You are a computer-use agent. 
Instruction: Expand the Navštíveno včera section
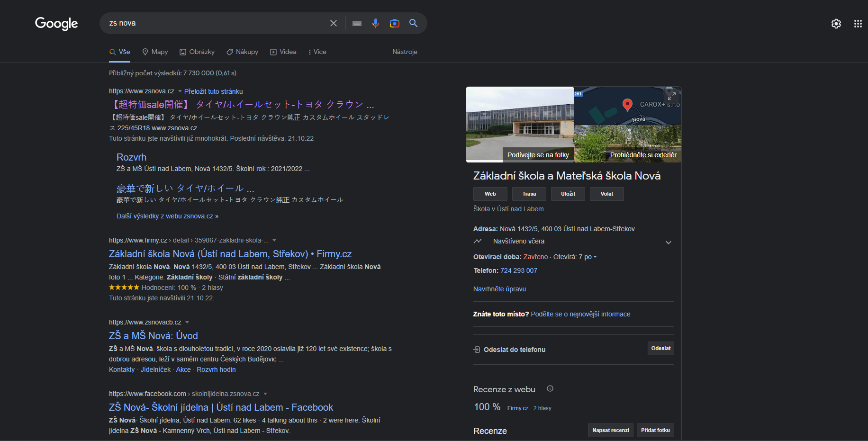tap(668, 243)
